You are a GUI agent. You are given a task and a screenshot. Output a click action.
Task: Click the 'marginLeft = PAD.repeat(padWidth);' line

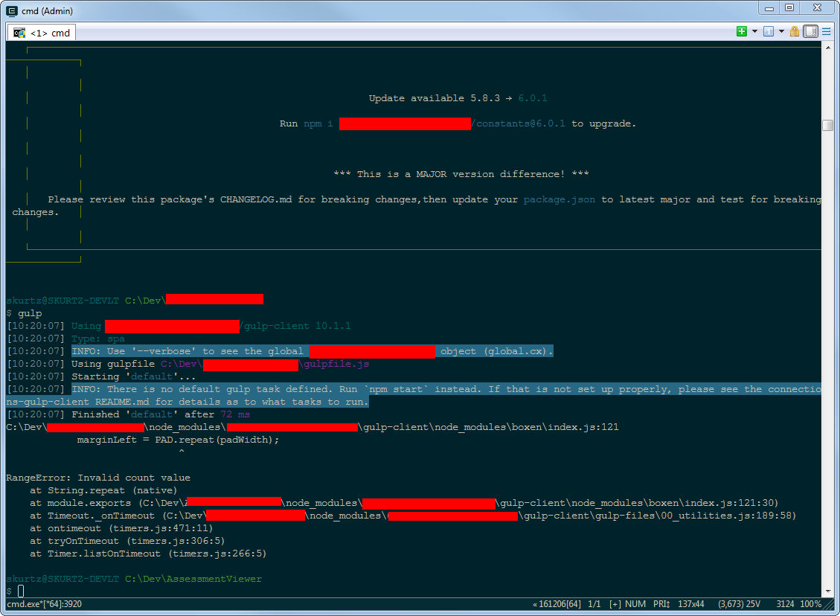[178, 440]
